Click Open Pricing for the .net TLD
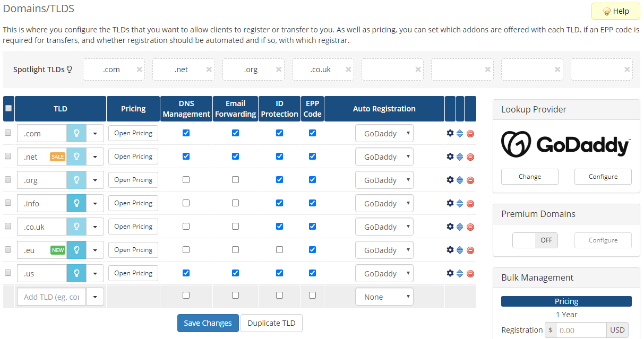This screenshot has width=644, height=339. (x=133, y=157)
